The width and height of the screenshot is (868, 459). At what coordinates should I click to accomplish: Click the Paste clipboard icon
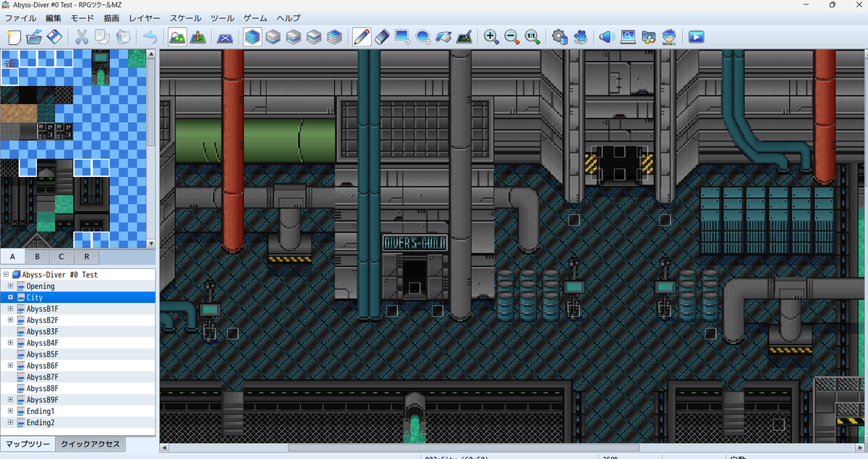point(124,37)
